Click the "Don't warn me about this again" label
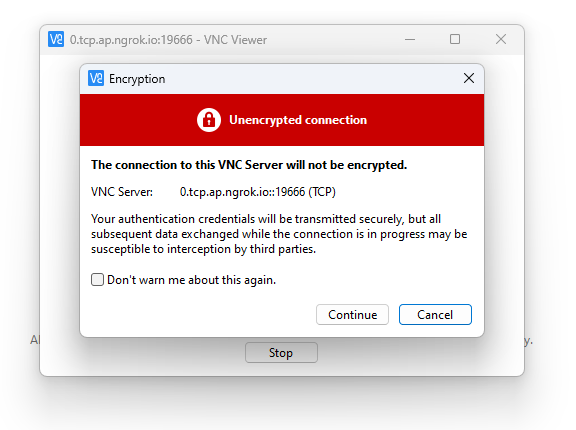 click(191, 280)
